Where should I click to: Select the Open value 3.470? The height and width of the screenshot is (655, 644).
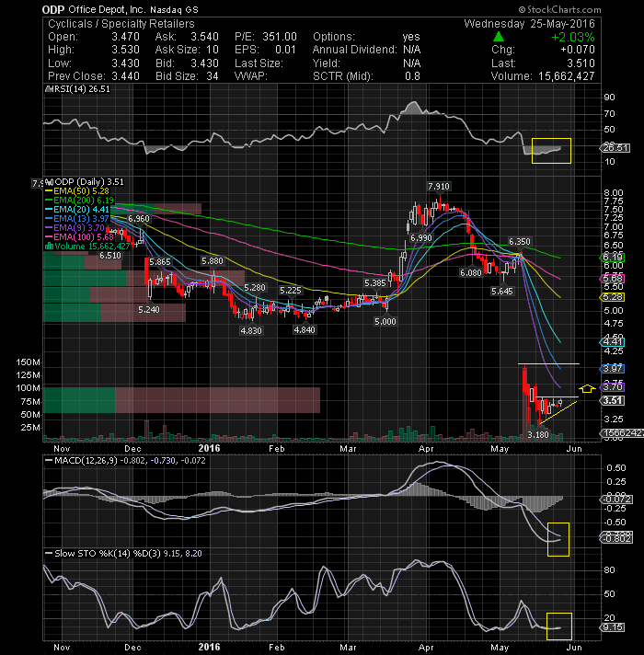coord(125,37)
